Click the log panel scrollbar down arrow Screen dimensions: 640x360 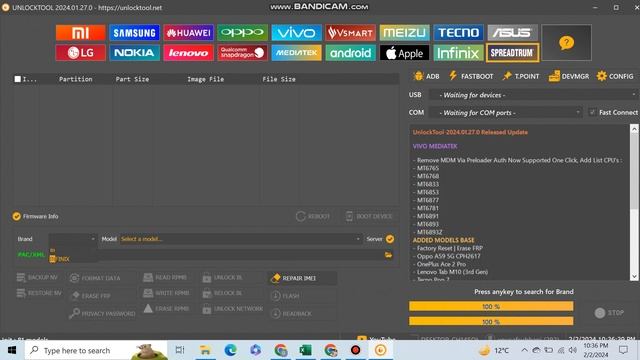(634, 276)
